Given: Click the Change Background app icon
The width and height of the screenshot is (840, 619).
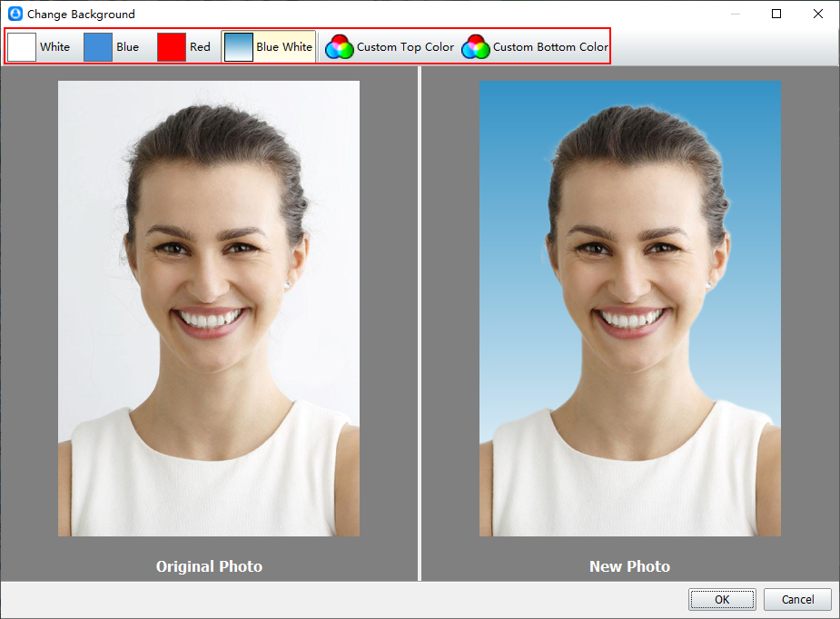Looking at the screenshot, I should tap(15, 14).
